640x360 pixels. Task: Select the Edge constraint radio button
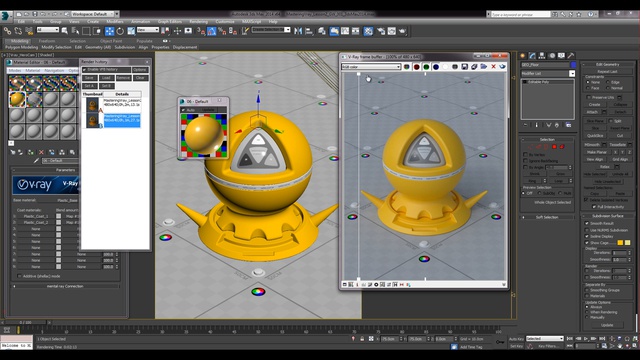pos(608,82)
